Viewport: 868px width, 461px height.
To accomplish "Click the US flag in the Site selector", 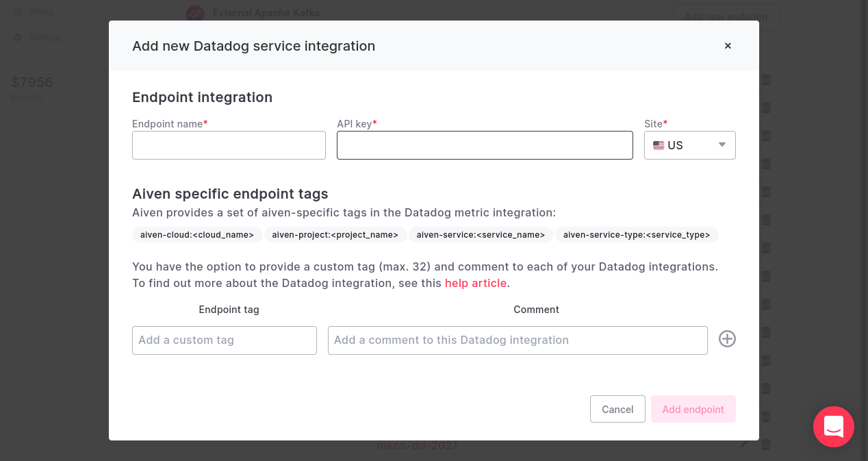I will click(x=659, y=145).
